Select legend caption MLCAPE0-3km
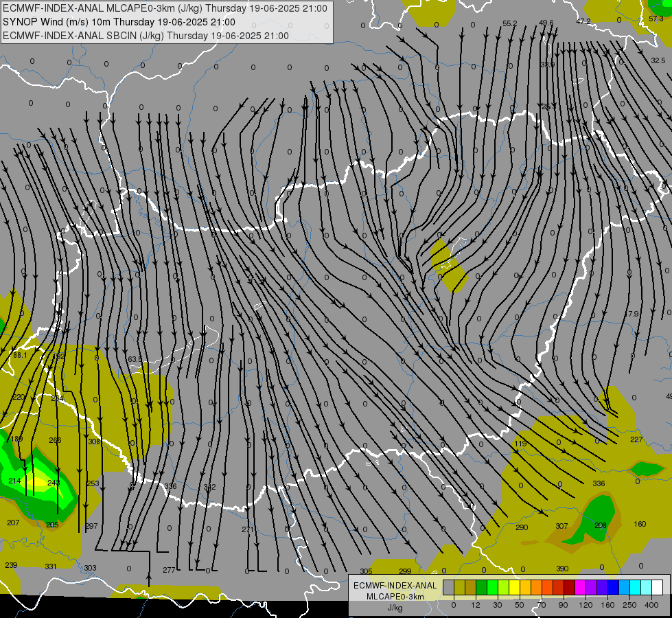This screenshot has width=672, height=618. click(x=395, y=597)
